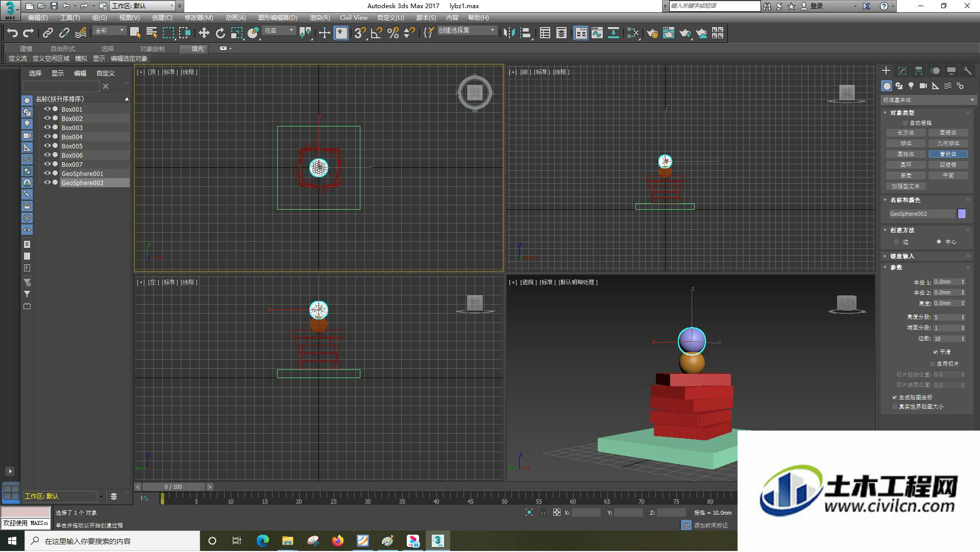Activate the Select and Move tool

(x=204, y=33)
